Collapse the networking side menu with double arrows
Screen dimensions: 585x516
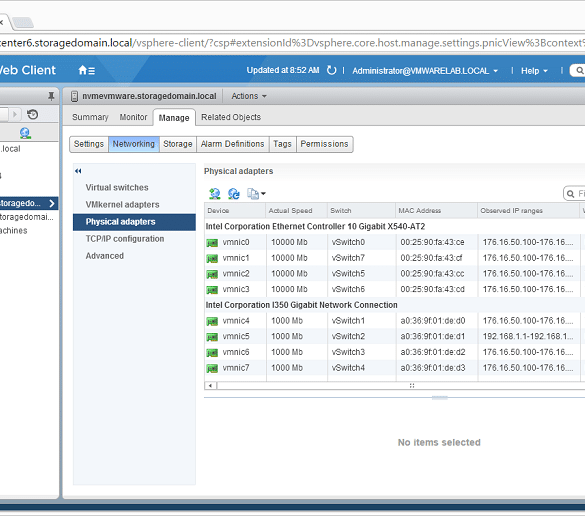coord(78,171)
